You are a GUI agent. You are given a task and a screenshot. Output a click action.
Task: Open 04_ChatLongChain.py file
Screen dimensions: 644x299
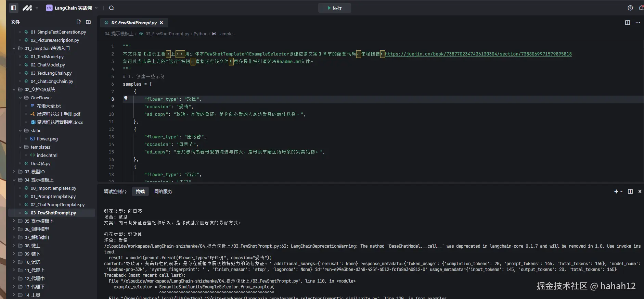52,81
